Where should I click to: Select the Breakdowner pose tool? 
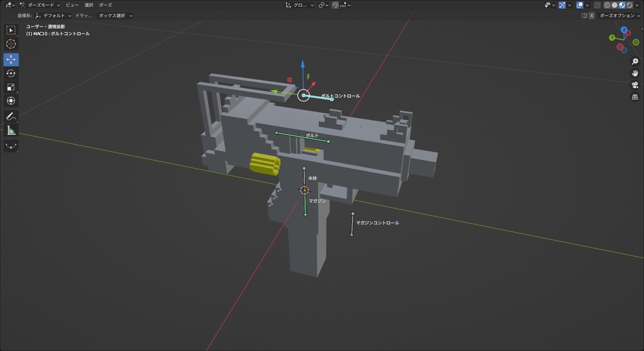(11, 146)
